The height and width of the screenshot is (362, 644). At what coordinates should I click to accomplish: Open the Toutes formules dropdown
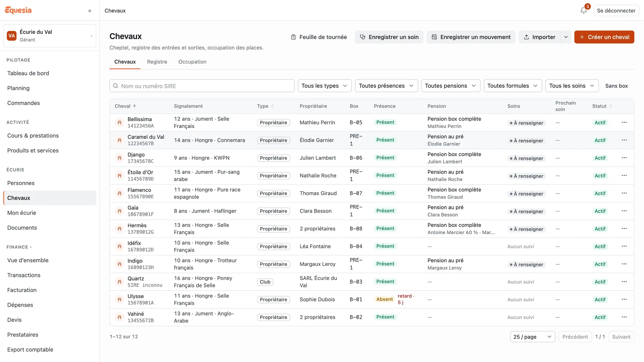513,86
